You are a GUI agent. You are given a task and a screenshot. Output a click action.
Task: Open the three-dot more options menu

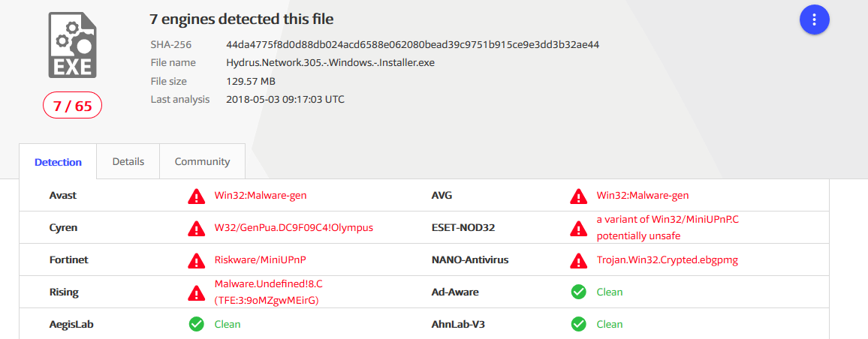814,19
